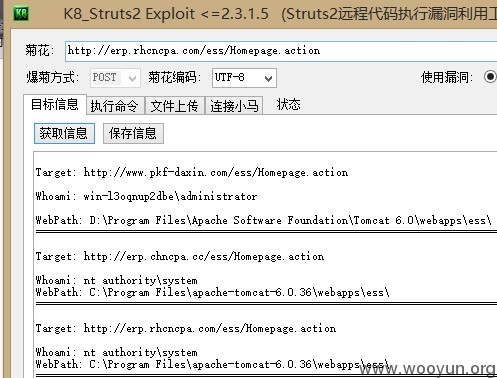The width and height of the screenshot is (497, 378).
Task: Select the 使用漏洞 radio button
Action: click(490, 77)
